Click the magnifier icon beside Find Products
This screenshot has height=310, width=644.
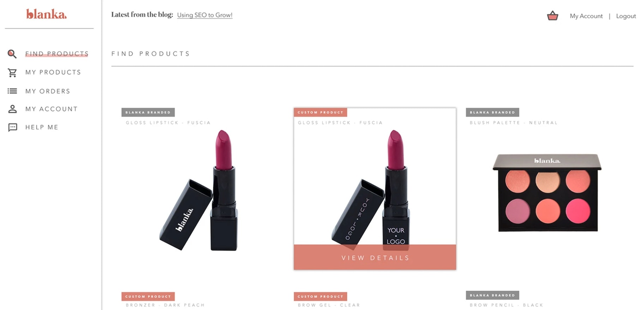(x=12, y=54)
